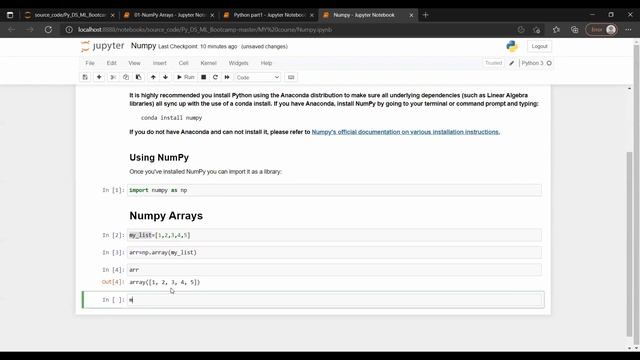
Task: Open the Insert menu
Action: pos(160,63)
